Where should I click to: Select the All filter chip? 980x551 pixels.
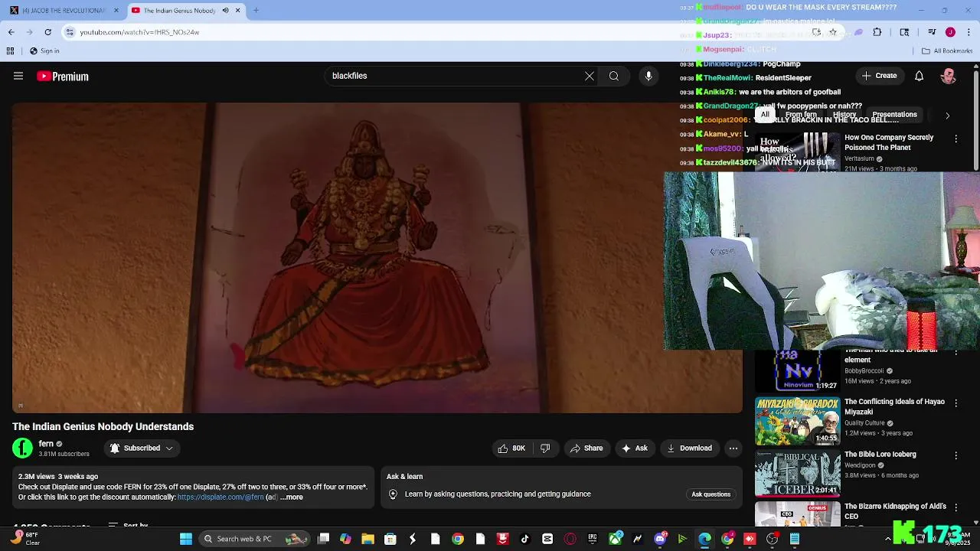click(765, 115)
